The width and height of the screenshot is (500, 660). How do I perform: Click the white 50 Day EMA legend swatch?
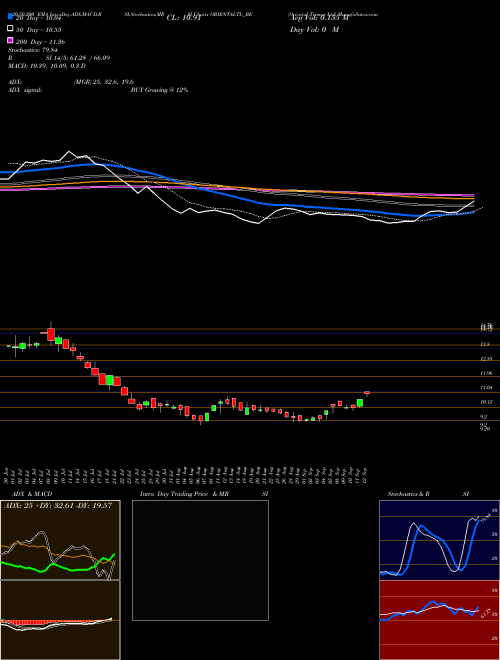point(11,29)
